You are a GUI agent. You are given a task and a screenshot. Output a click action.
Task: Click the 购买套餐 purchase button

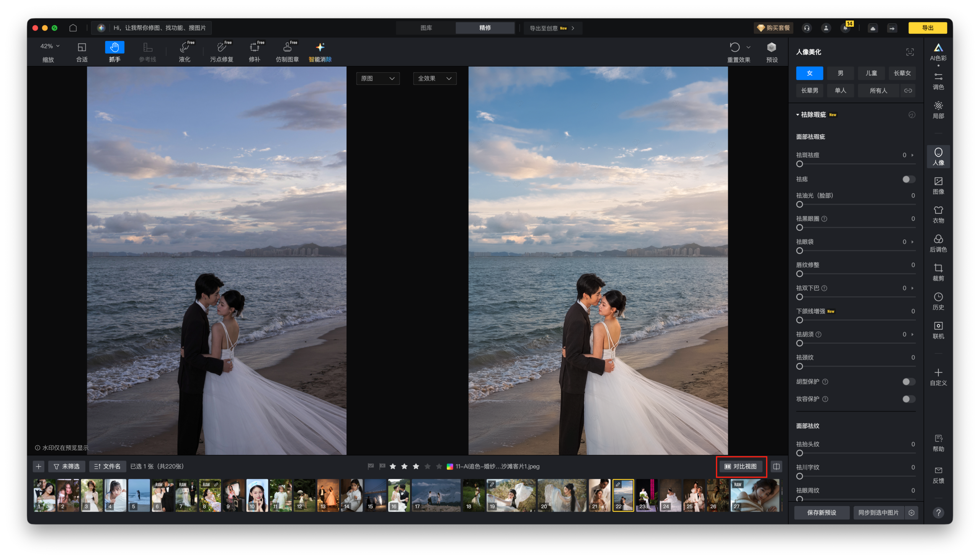tap(773, 28)
